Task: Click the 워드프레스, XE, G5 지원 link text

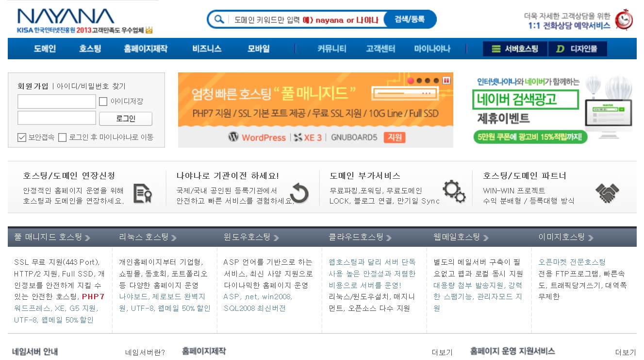Action: (56, 308)
